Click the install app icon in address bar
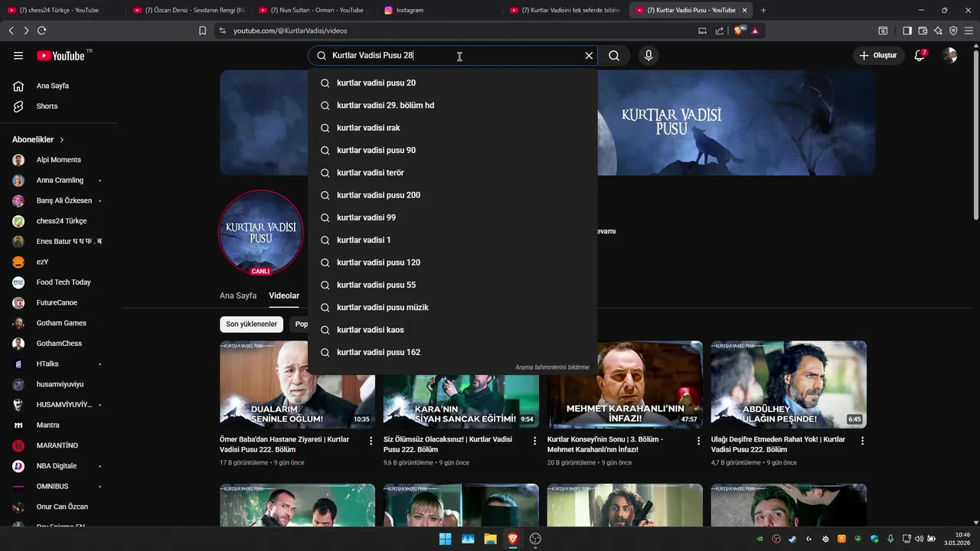 tap(702, 31)
